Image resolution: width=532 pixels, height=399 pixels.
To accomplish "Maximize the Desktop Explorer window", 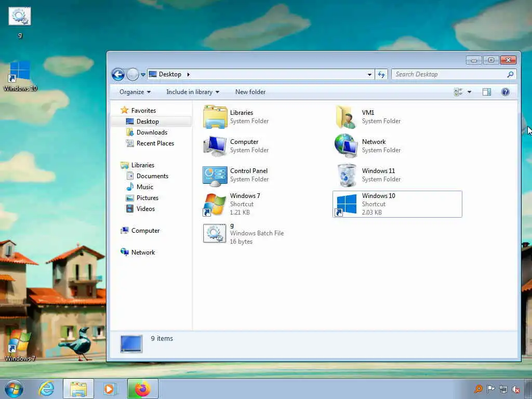I will point(491,60).
